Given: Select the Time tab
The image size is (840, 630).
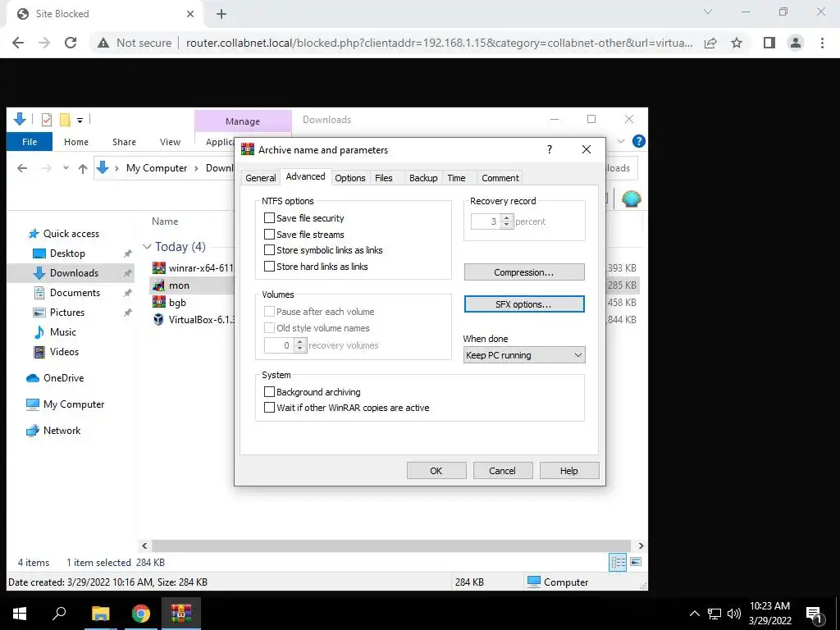Looking at the screenshot, I should [x=456, y=178].
